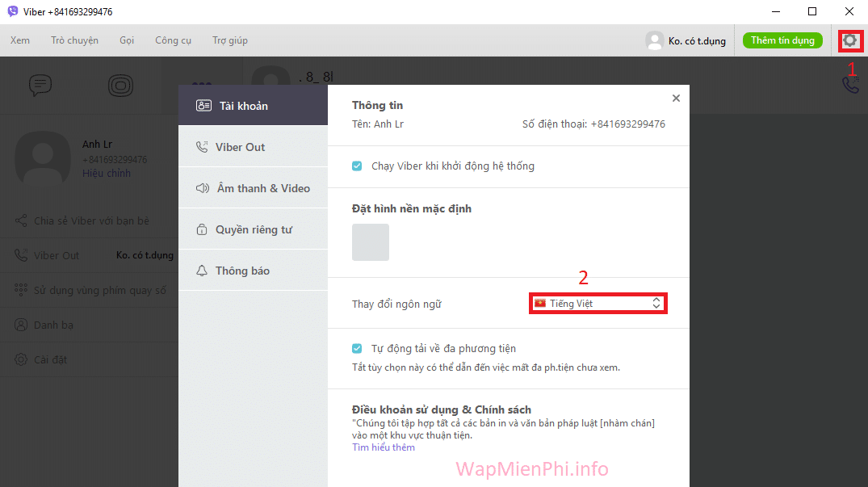Open settings via the gear icon in the top bar
Image resolution: width=868 pixels, height=487 pixels.
tap(849, 40)
